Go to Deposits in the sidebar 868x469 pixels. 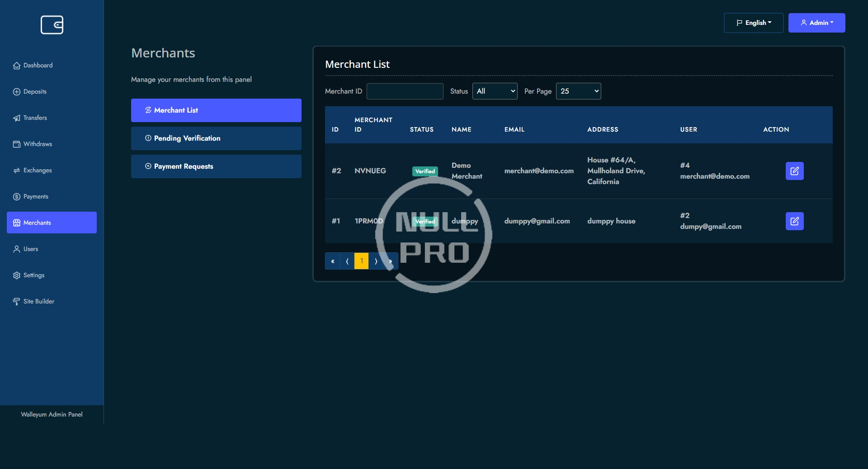tap(35, 92)
